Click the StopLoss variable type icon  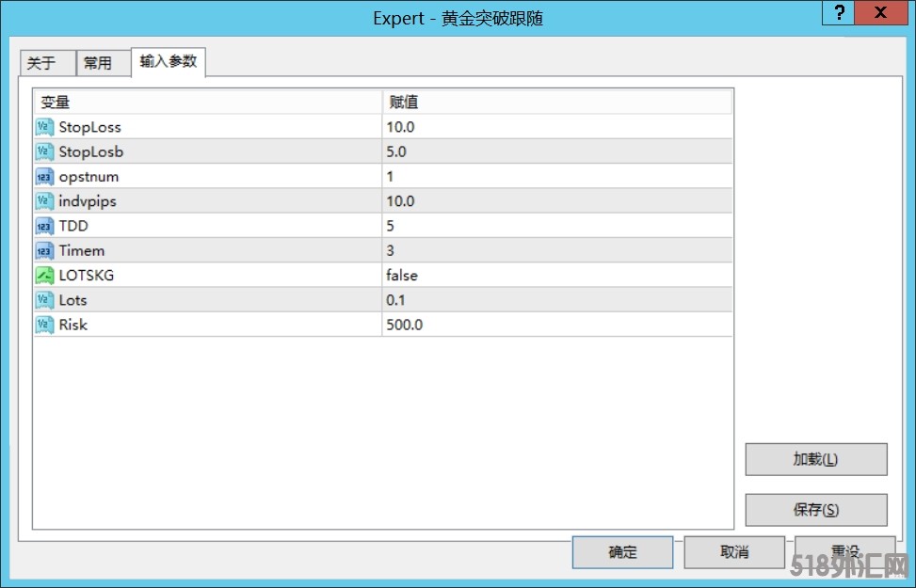44,127
